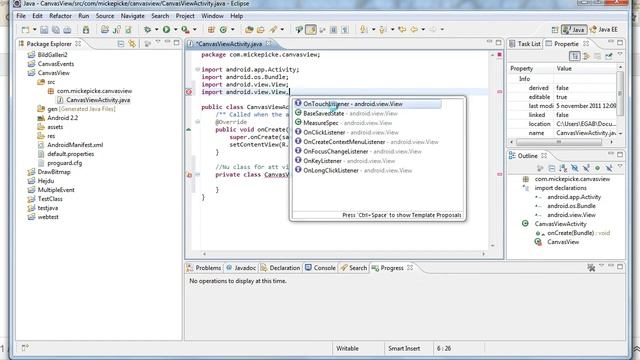Open the Source menu
Viewport: 640px width, 360px height.
pyautogui.click(x=105, y=16)
